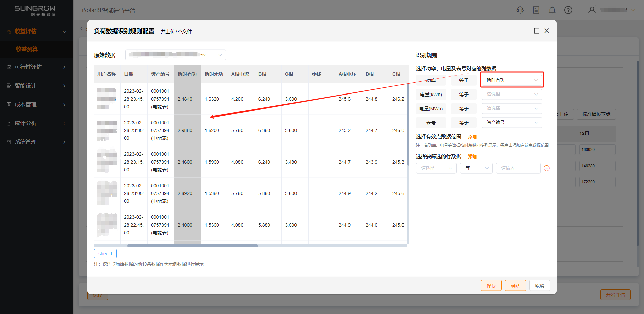Open the 收益测算 sidebar menu item
This screenshot has height=314, width=644.
point(27,49)
